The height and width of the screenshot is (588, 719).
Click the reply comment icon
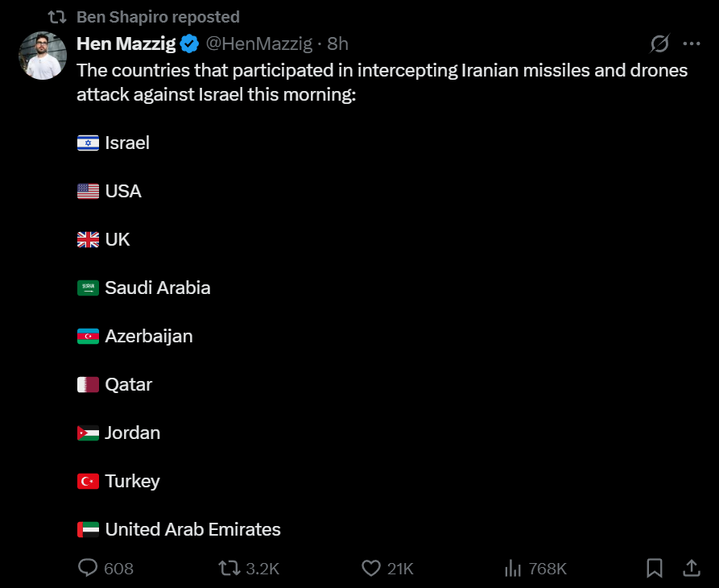coord(88,568)
